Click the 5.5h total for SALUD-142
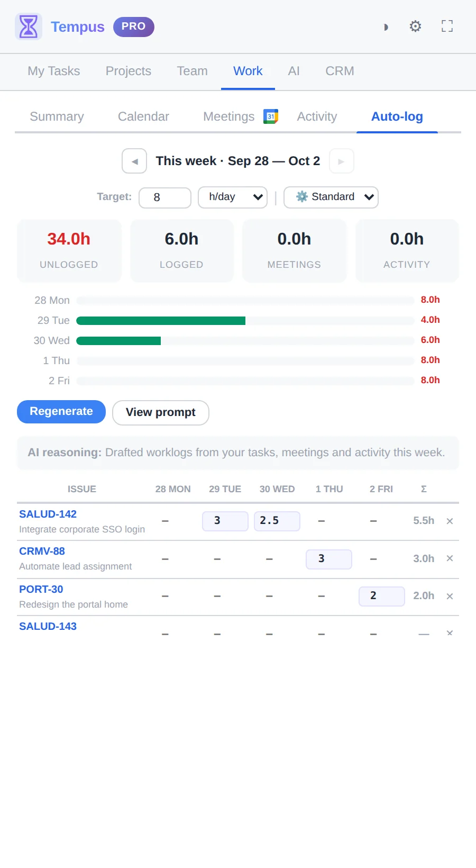The image size is (476, 868). pyautogui.click(x=424, y=521)
